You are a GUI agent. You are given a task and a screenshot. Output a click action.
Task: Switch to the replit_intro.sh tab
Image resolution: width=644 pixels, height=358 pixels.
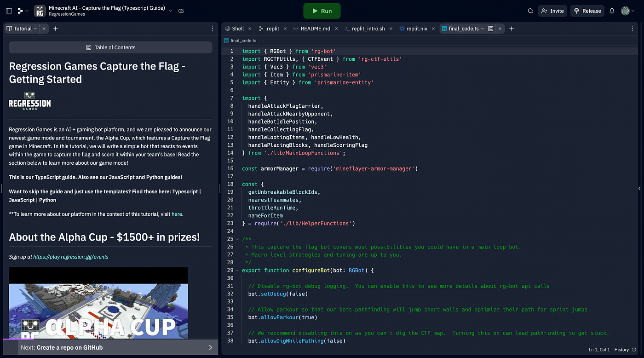pyautogui.click(x=365, y=29)
